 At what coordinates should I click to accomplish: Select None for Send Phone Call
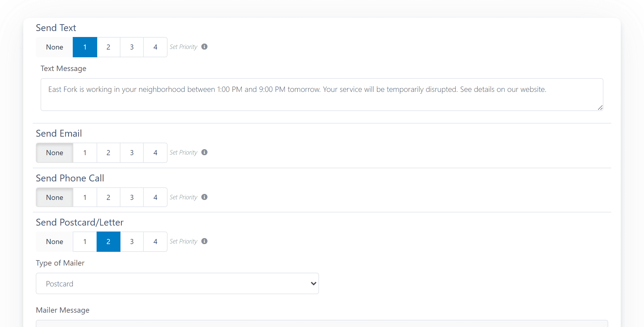pos(55,198)
